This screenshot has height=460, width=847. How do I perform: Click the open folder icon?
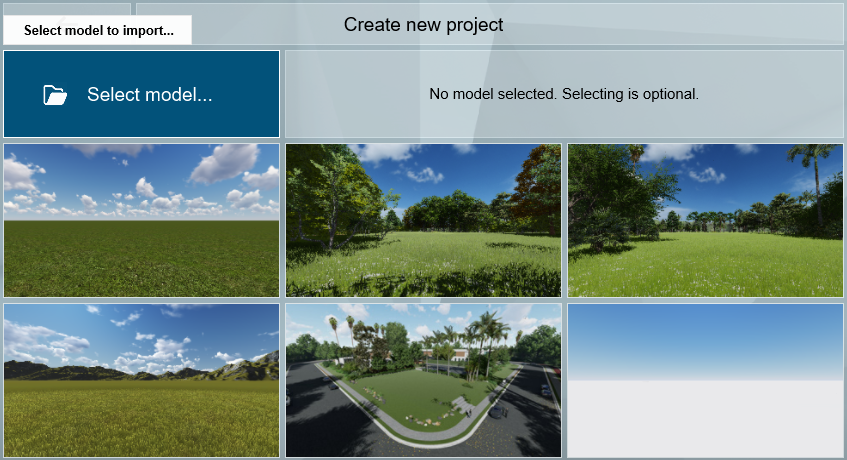click(x=55, y=95)
